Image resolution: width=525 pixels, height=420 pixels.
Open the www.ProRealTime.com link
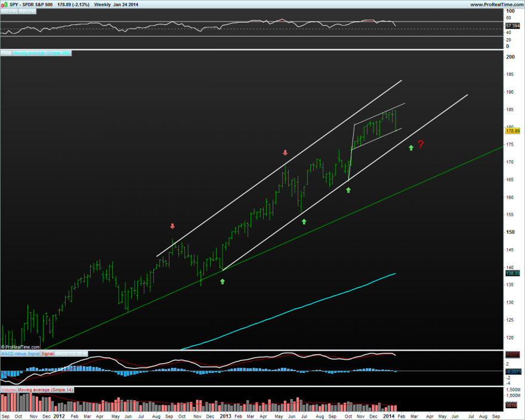496,4
